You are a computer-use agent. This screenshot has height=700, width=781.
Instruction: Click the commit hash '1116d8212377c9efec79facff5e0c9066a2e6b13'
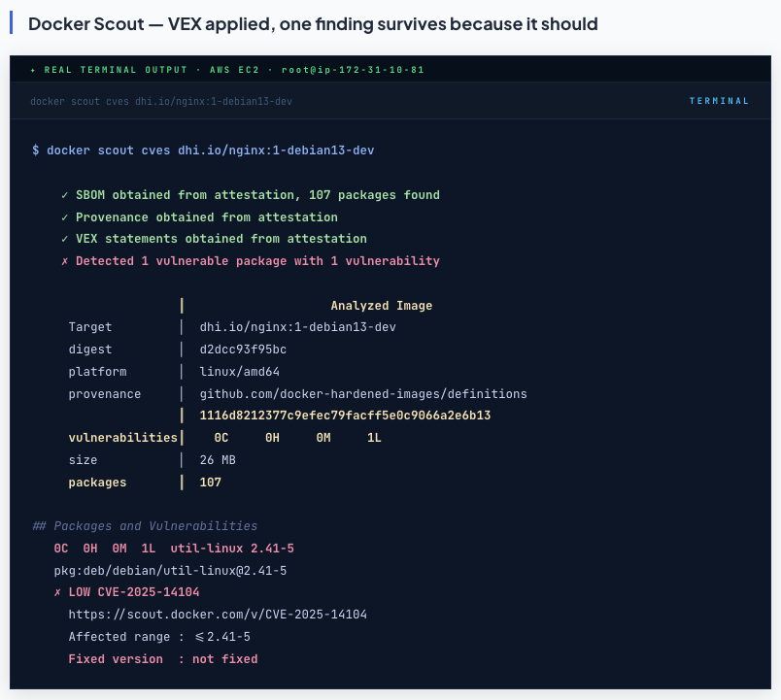[345, 416]
